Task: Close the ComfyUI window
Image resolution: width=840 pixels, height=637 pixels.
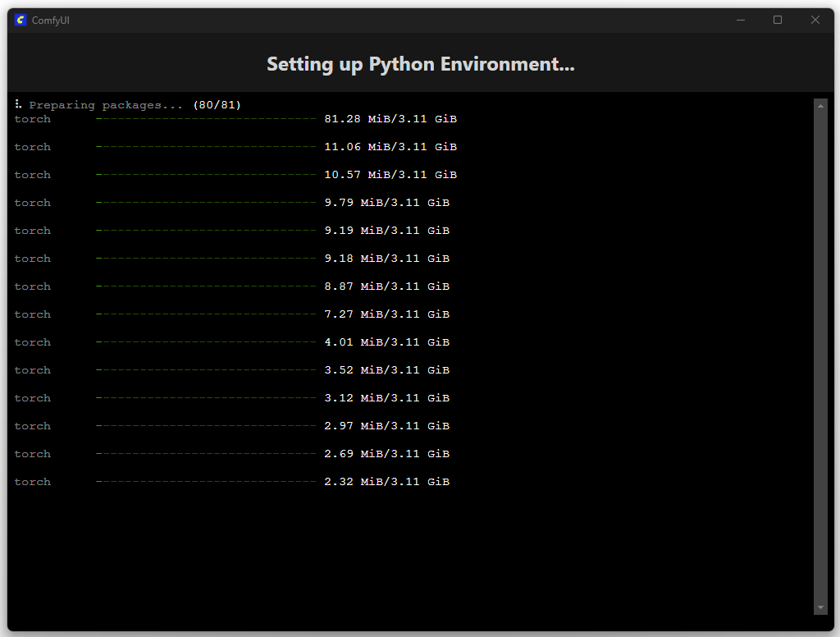Action: (815, 20)
